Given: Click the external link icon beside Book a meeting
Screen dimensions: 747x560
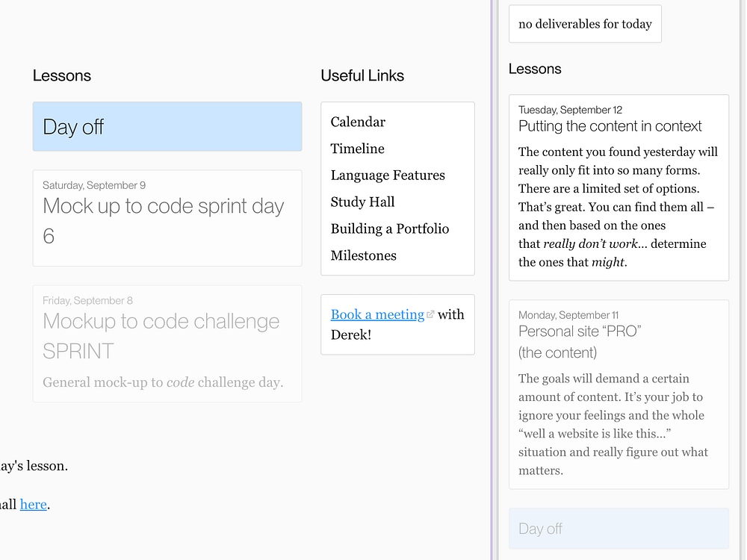Looking at the screenshot, I should (x=430, y=315).
